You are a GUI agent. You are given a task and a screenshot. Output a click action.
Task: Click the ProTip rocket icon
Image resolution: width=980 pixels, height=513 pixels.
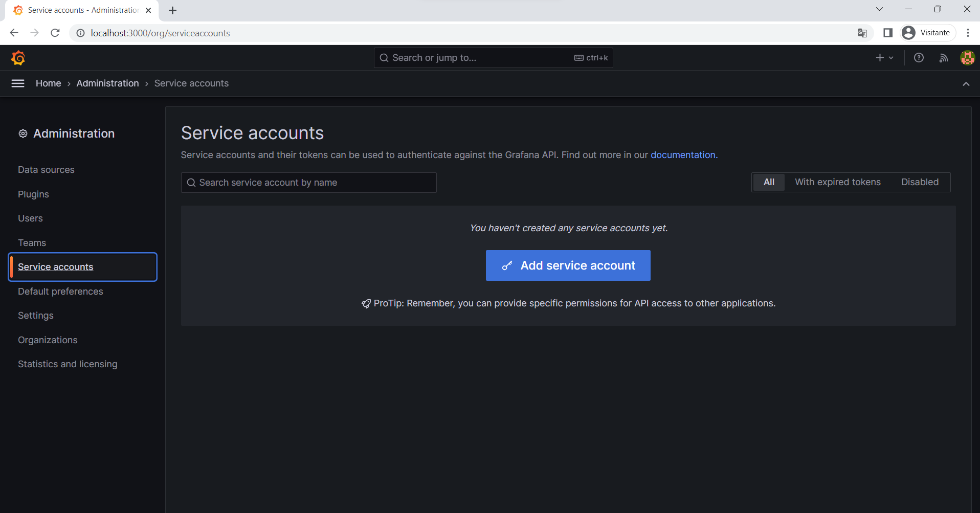366,304
